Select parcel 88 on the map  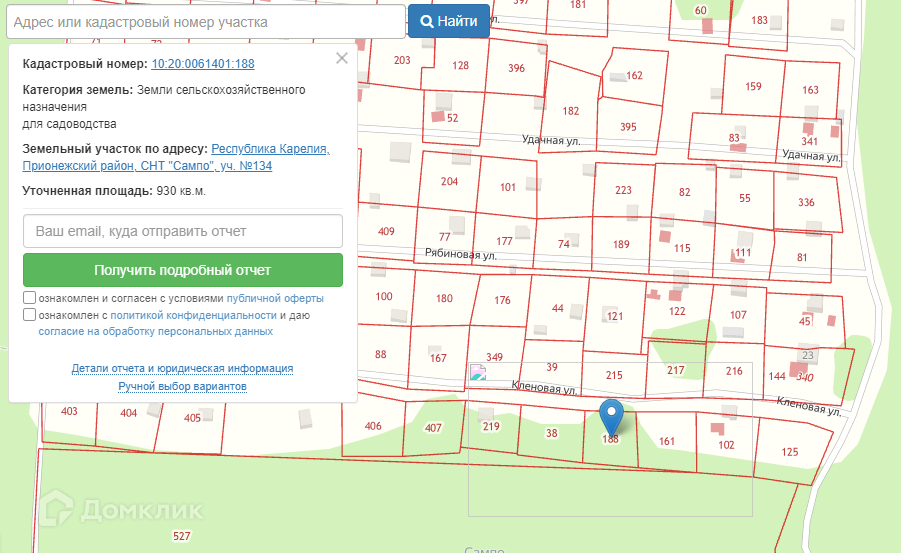(x=380, y=355)
